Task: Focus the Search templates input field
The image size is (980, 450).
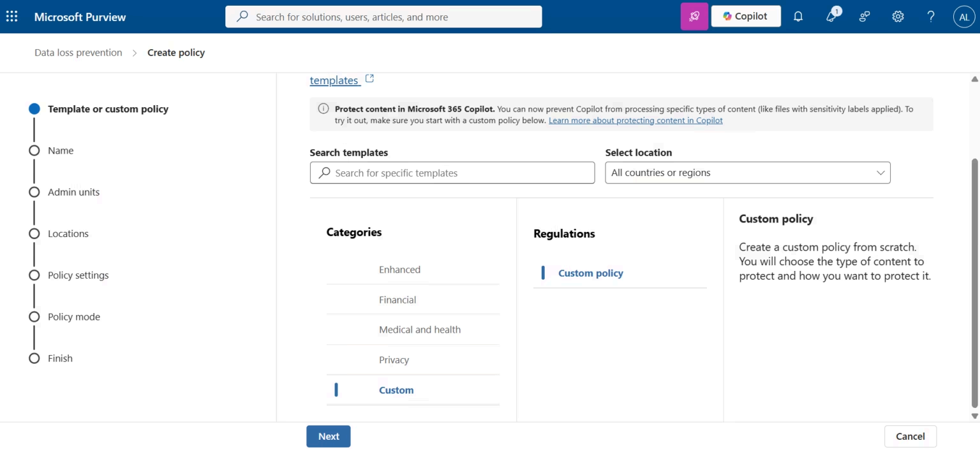Action: point(452,173)
